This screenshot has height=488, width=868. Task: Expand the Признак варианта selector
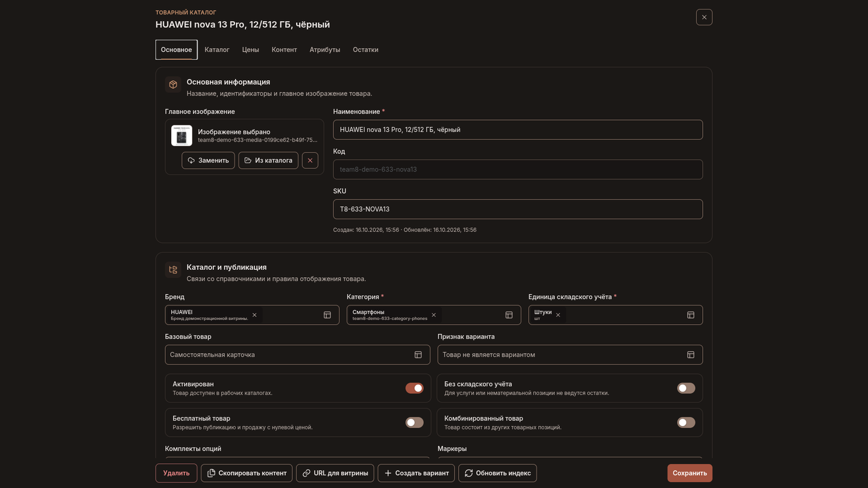[570, 355]
